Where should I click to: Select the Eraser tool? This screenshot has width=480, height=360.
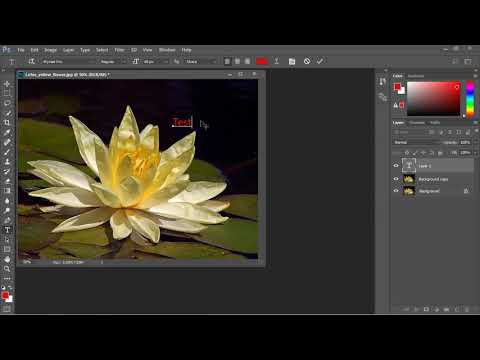point(7,181)
